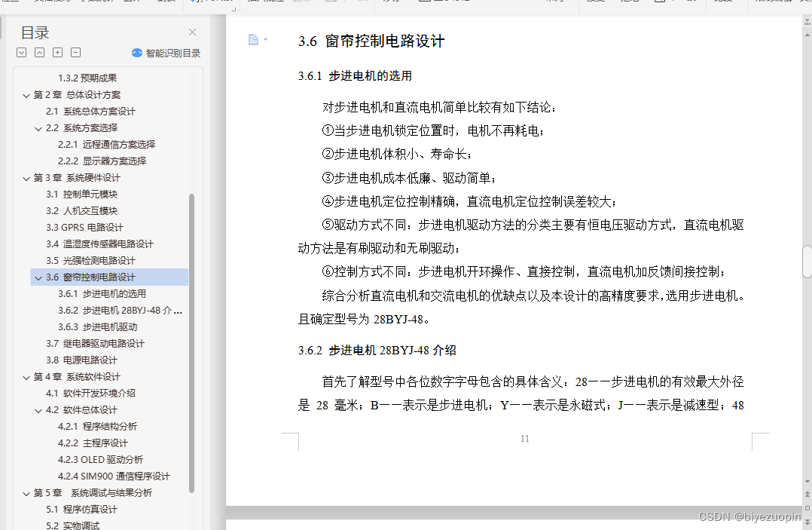The image size is (812, 530).
Task: Open the dropdown arrow next to page icon
Action: tap(266, 40)
